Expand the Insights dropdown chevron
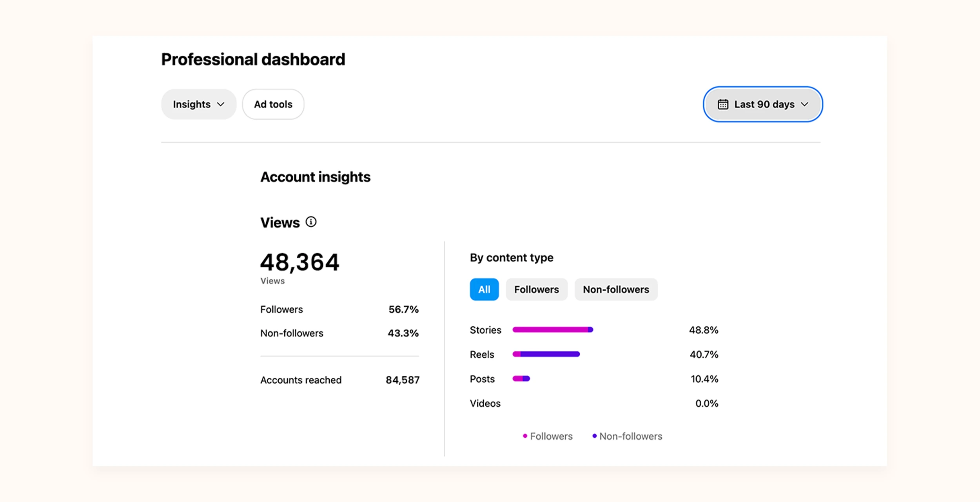The height and width of the screenshot is (502, 980). point(221,104)
